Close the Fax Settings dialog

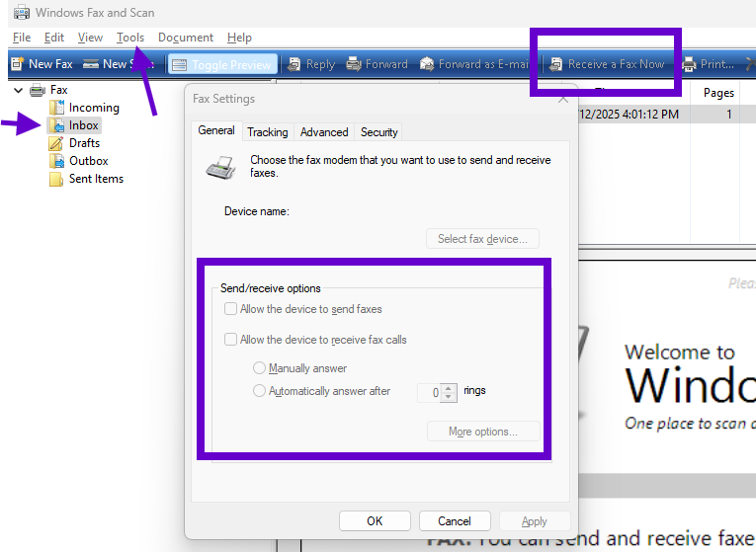point(563,100)
